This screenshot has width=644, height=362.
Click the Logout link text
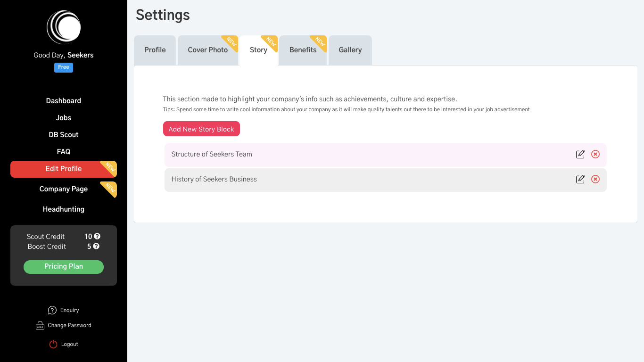click(70, 344)
